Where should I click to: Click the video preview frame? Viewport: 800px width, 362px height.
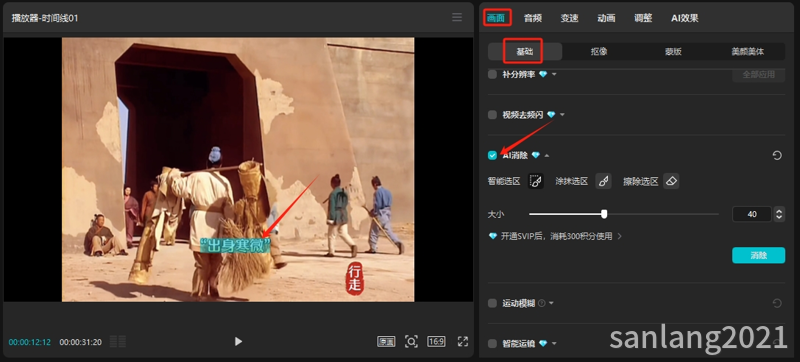(x=238, y=169)
